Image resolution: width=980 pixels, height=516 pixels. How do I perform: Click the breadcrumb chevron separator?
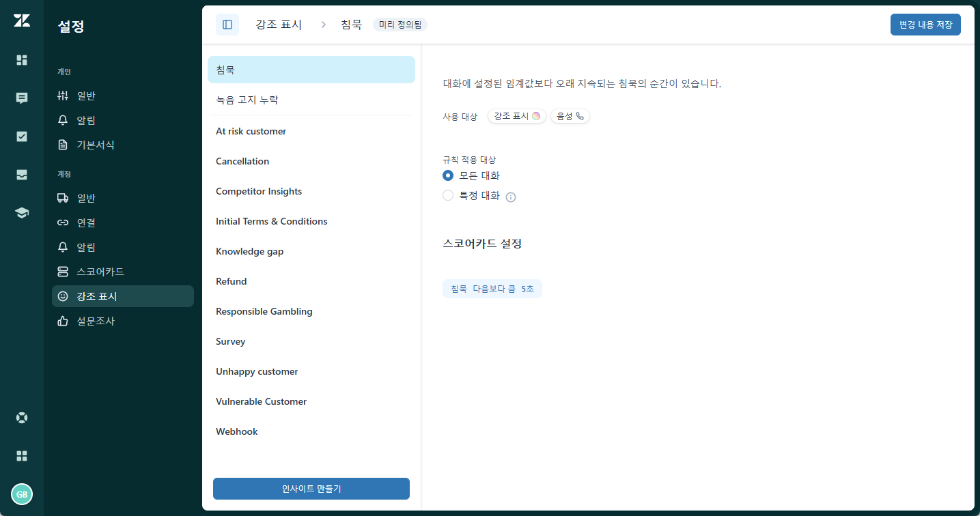pyautogui.click(x=324, y=25)
